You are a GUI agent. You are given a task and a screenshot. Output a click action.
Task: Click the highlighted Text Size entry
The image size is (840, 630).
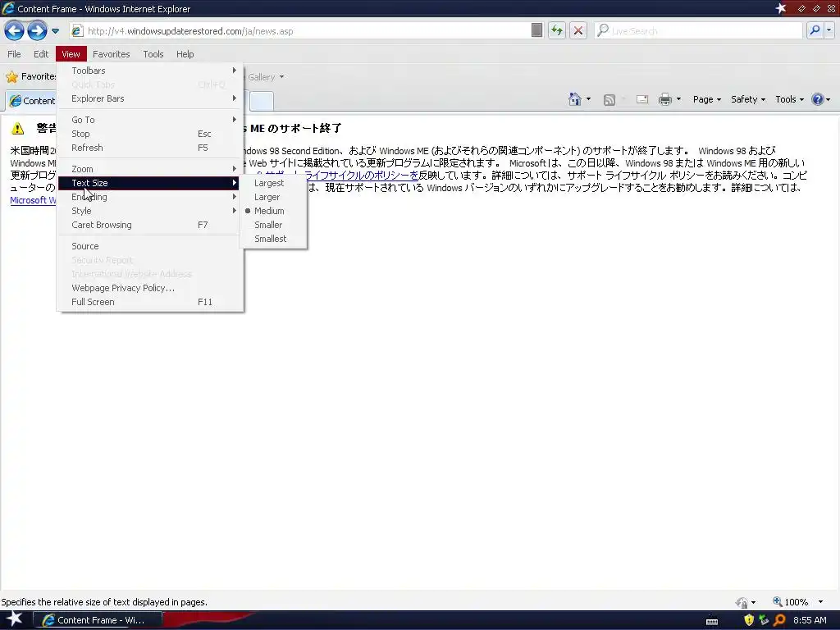(148, 183)
